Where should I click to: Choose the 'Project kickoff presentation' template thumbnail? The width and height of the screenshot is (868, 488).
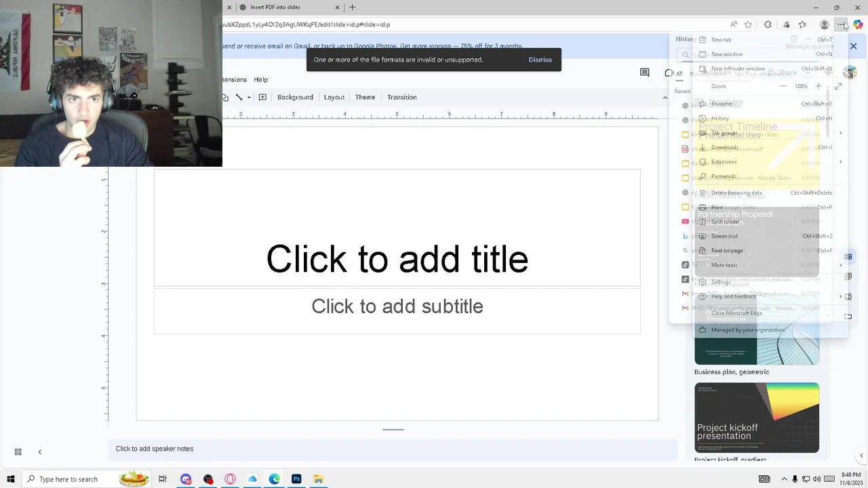[x=757, y=418]
